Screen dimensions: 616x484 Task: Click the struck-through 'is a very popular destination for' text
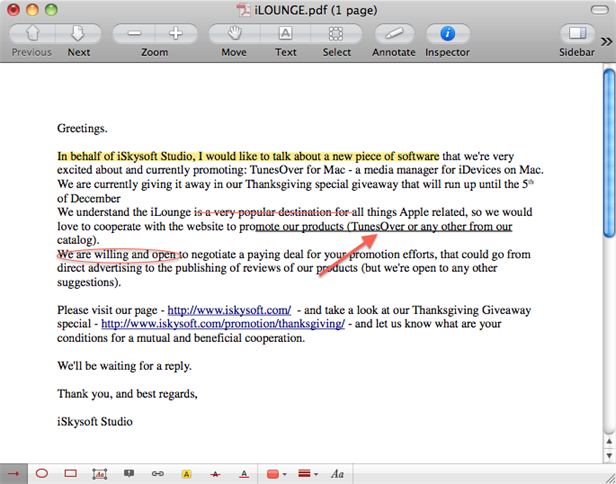click(273, 213)
